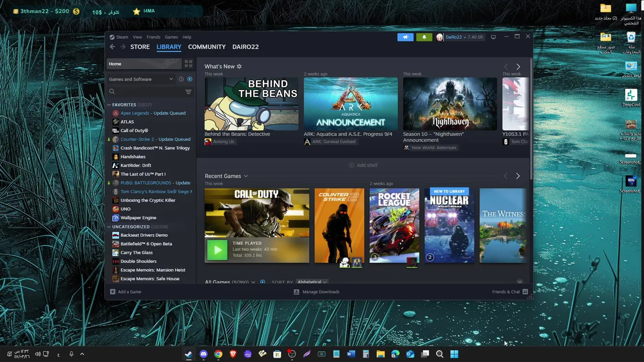Open Counter-Strike 2 recent game cover
The width and height of the screenshot is (644, 362).
[339, 226]
